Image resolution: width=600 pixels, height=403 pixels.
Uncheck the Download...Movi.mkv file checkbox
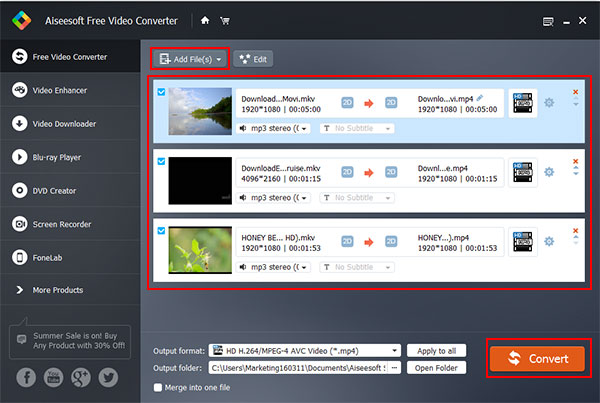pos(161,92)
